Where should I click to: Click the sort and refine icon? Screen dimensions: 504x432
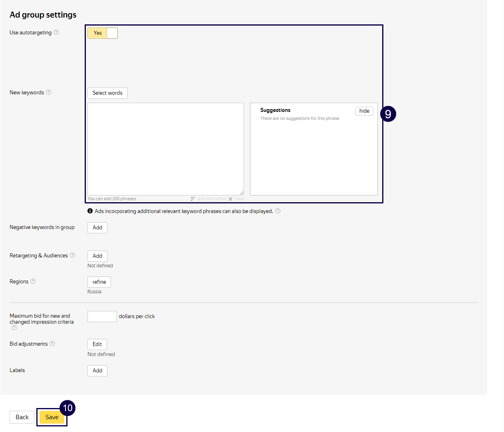point(193,198)
